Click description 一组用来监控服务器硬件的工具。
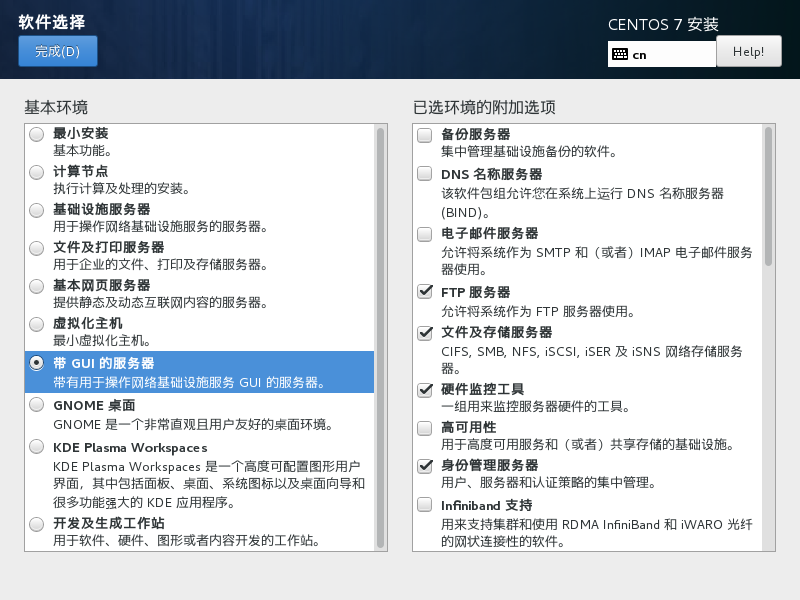This screenshot has width=800, height=600. (536, 407)
